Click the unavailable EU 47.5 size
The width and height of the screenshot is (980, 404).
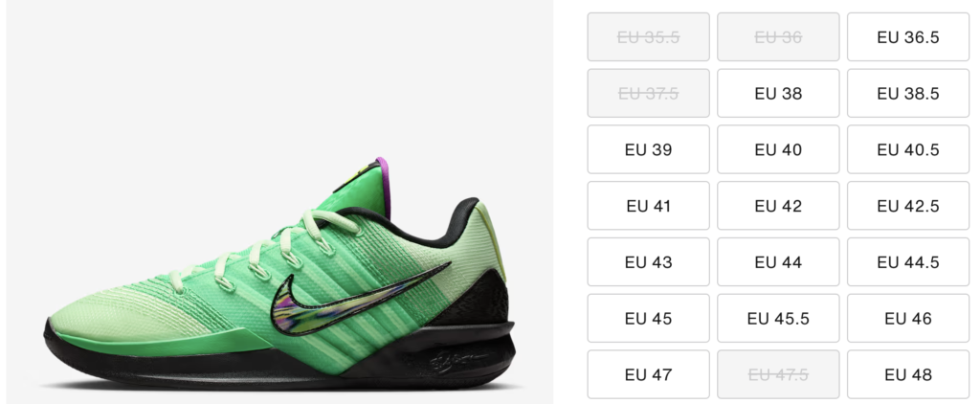pyautogui.click(x=778, y=374)
